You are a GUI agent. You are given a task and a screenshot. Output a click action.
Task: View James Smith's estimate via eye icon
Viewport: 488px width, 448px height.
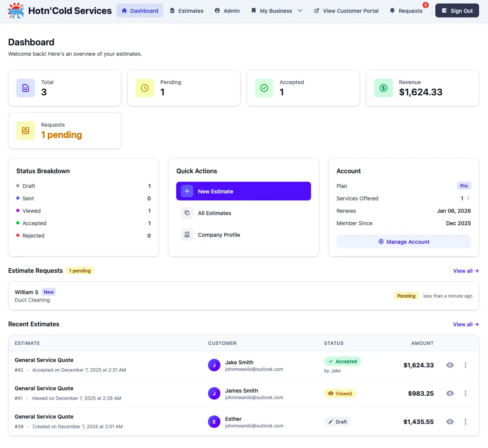point(450,393)
